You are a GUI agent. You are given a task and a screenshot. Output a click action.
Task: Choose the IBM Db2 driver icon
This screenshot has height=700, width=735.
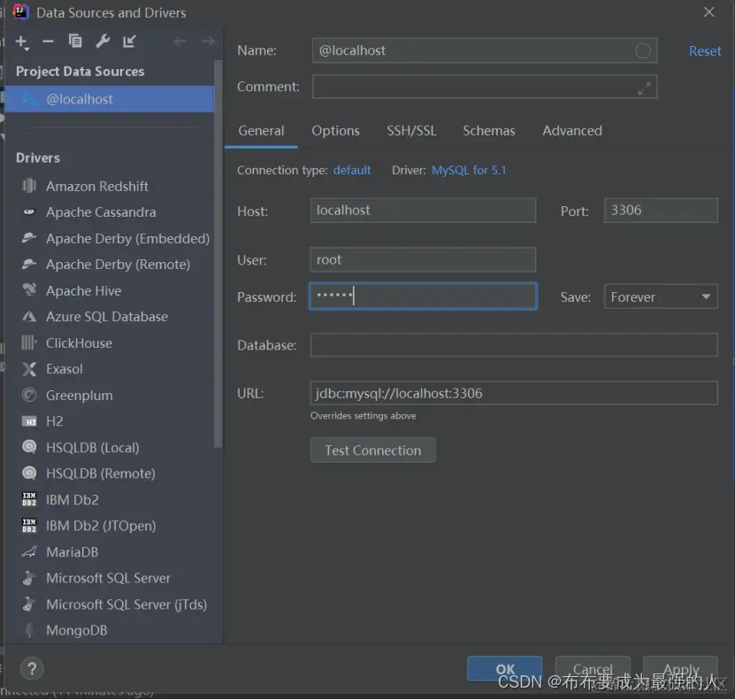tap(29, 499)
